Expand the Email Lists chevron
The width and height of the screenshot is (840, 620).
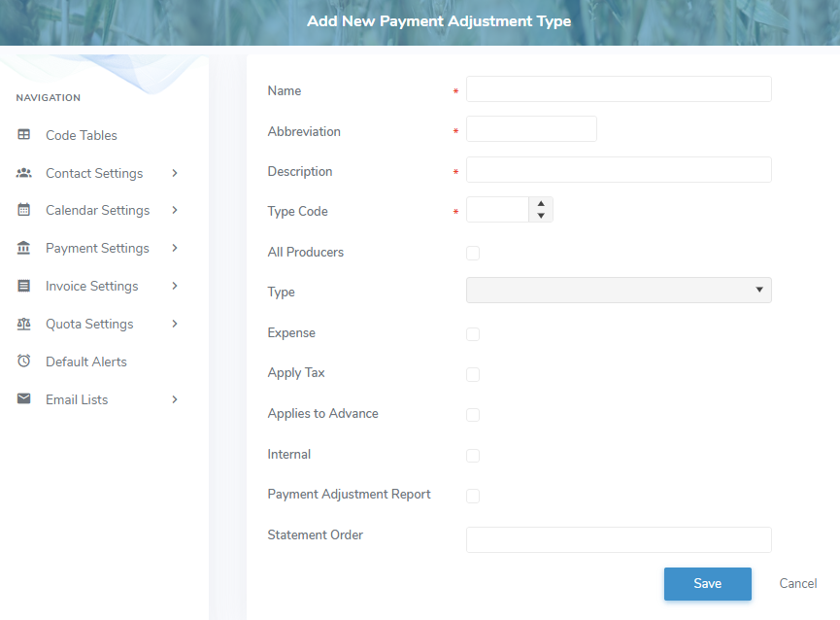tap(175, 399)
